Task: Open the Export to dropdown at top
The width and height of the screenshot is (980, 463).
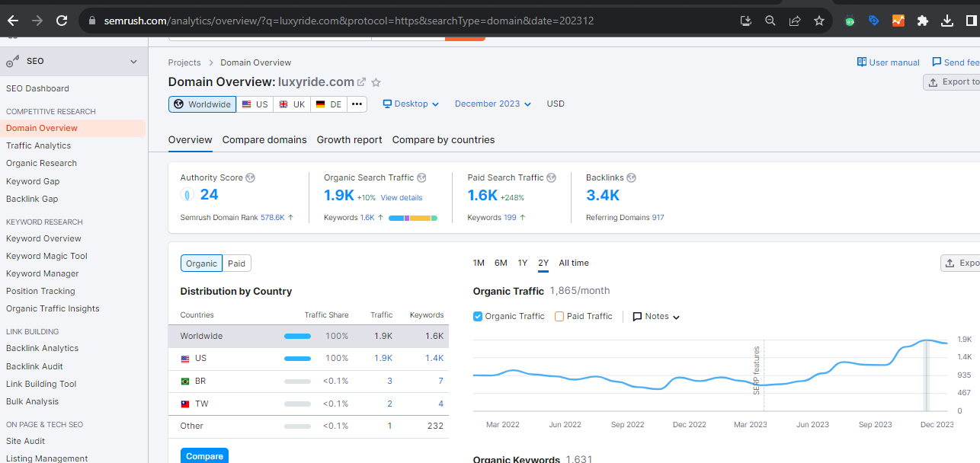Action: point(952,82)
